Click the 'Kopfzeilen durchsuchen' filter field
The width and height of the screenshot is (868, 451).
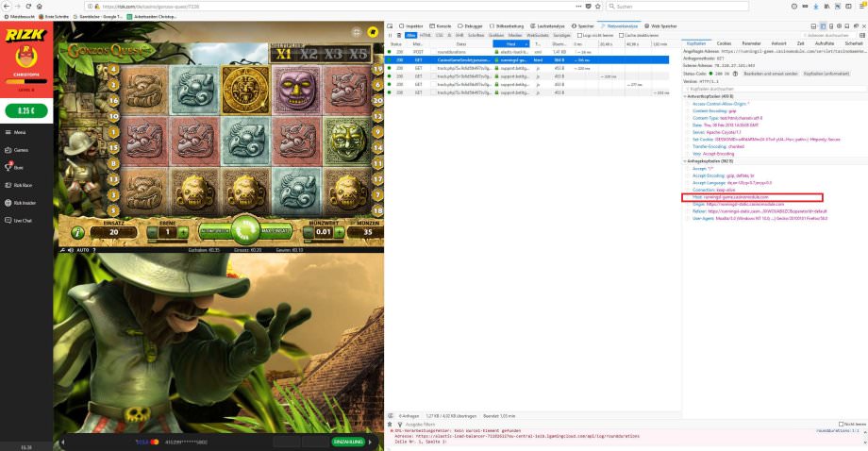(775, 89)
